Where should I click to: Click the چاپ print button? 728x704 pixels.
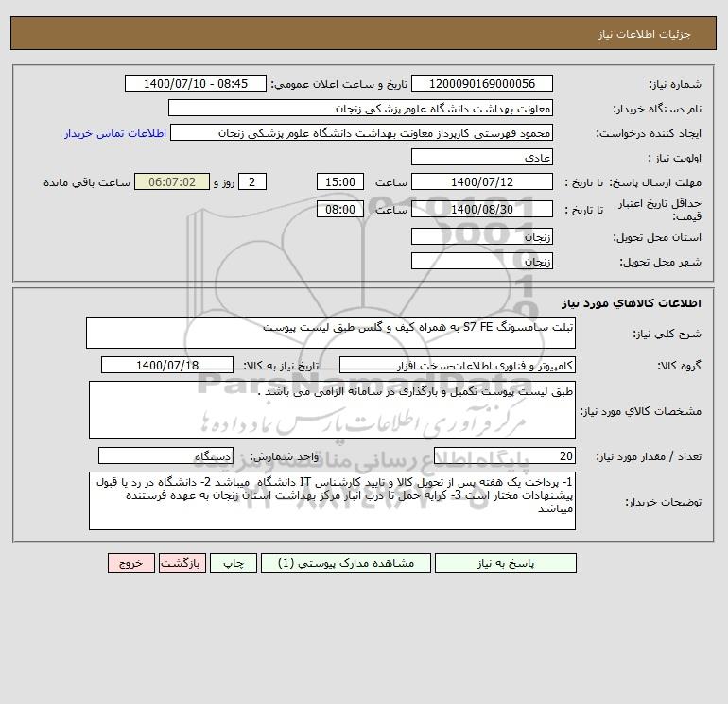coord(234,563)
